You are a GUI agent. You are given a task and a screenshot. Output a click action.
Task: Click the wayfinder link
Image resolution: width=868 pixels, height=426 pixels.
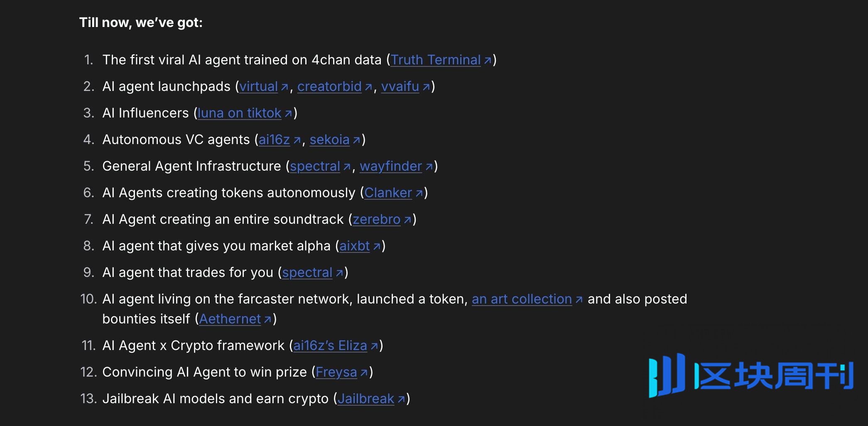(x=391, y=166)
